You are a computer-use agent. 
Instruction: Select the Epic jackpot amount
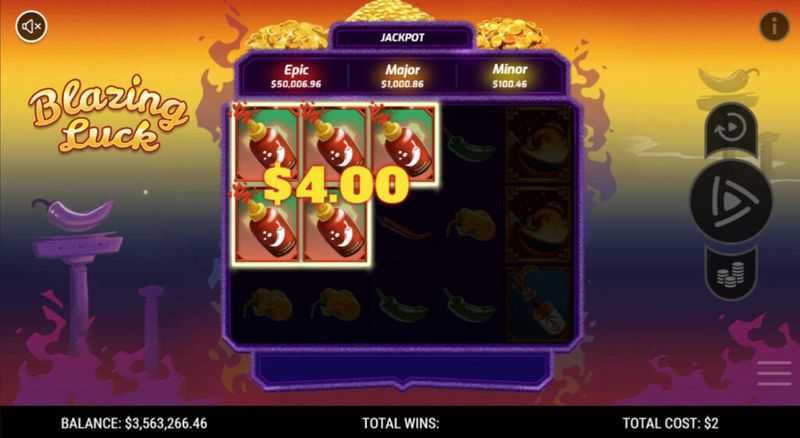pyautogui.click(x=296, y=84)
